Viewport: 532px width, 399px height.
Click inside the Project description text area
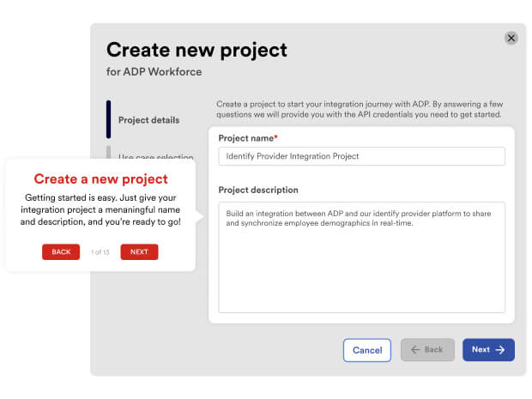click(361, 257)
